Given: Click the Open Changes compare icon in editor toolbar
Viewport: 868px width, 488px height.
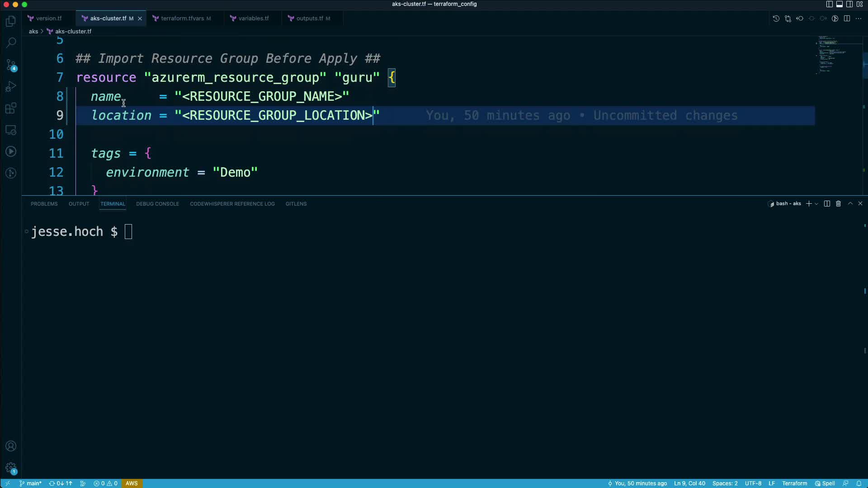Looking at the screenshot, I should (x=788, y=19).
